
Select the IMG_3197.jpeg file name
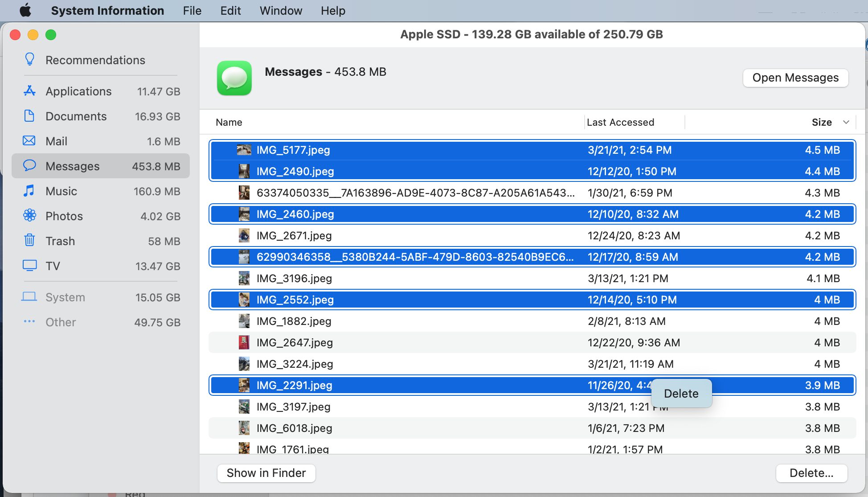tap(294, 407)
